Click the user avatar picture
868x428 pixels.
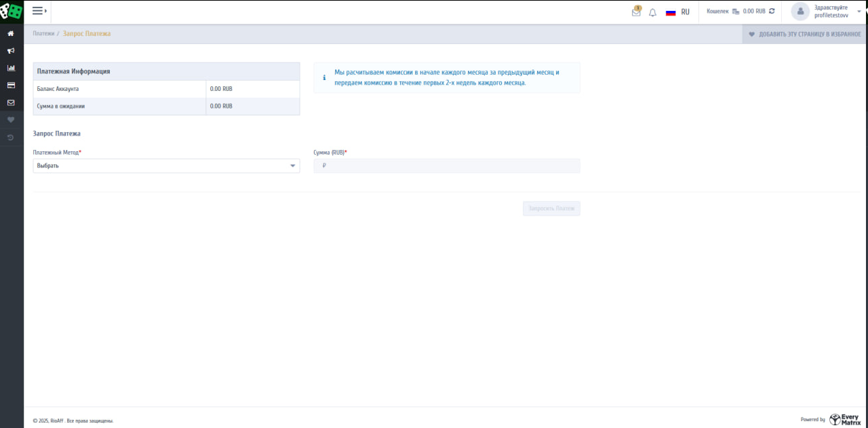800,12
